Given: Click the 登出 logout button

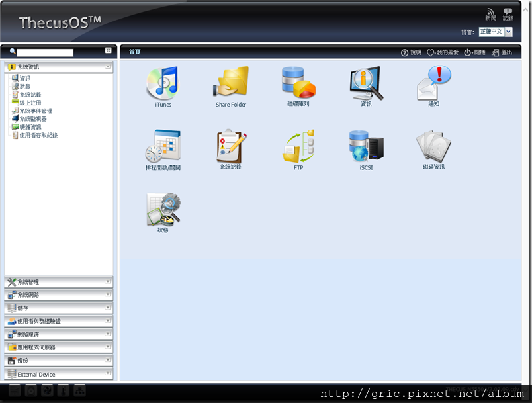Looking at the screenshot, I should tap(502, 52).
